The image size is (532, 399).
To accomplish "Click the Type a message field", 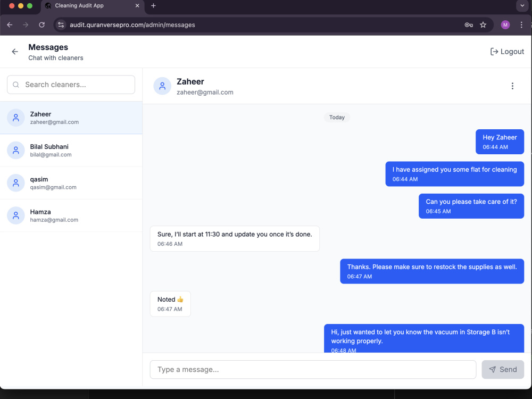I will click(313, 370).
